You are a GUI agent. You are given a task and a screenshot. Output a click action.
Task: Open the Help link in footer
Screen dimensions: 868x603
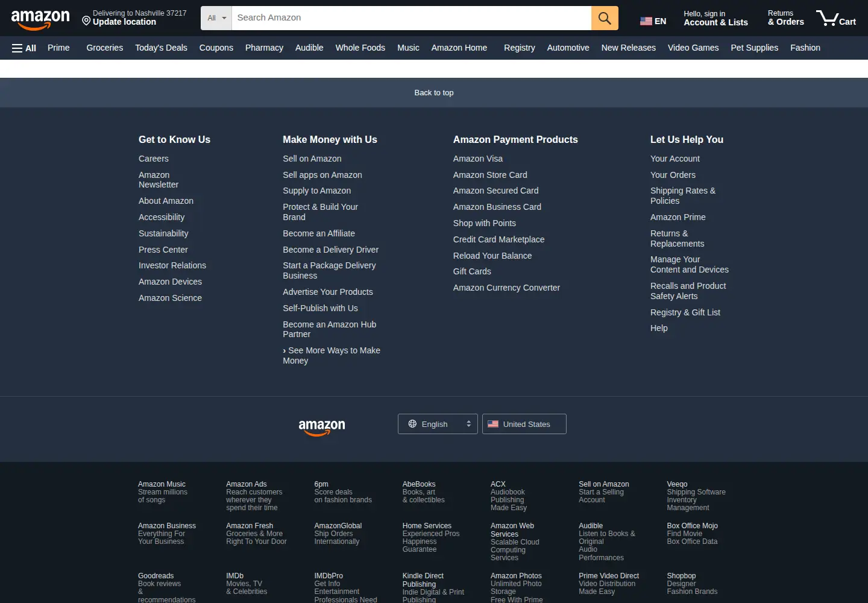click(x=659, y=328)
